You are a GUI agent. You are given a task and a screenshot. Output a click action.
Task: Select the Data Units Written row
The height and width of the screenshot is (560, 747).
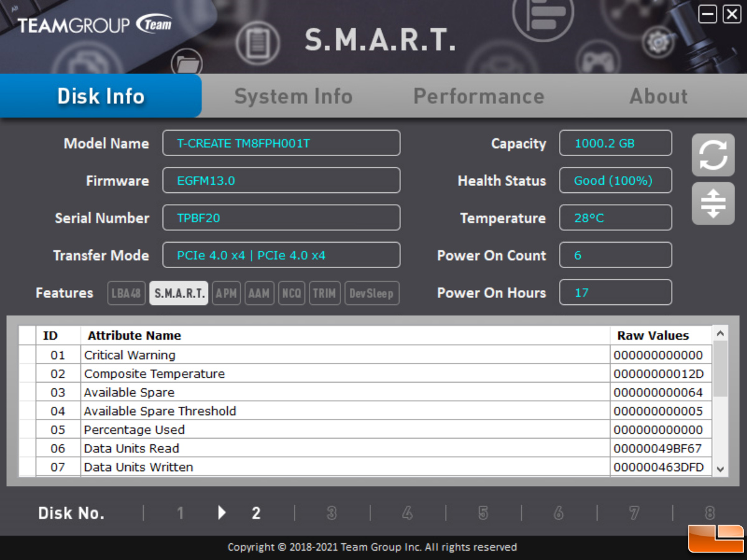pos(365,467)
